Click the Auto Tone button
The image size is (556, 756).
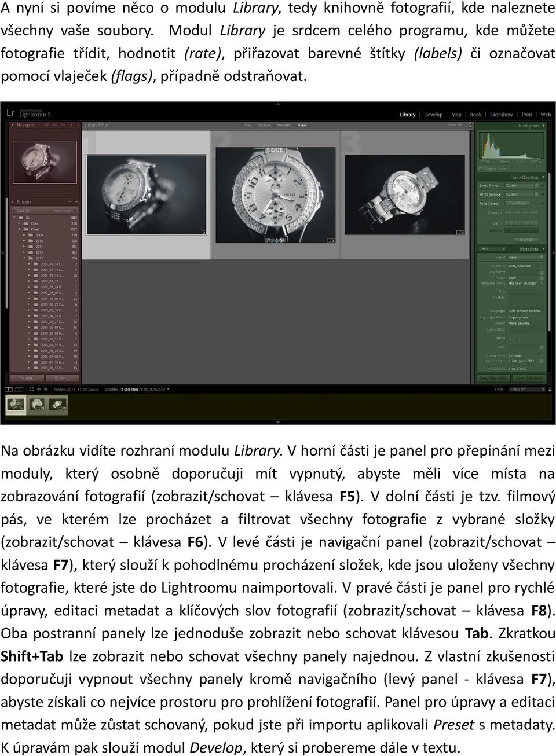pyautogui.click(x=517, y=204)
